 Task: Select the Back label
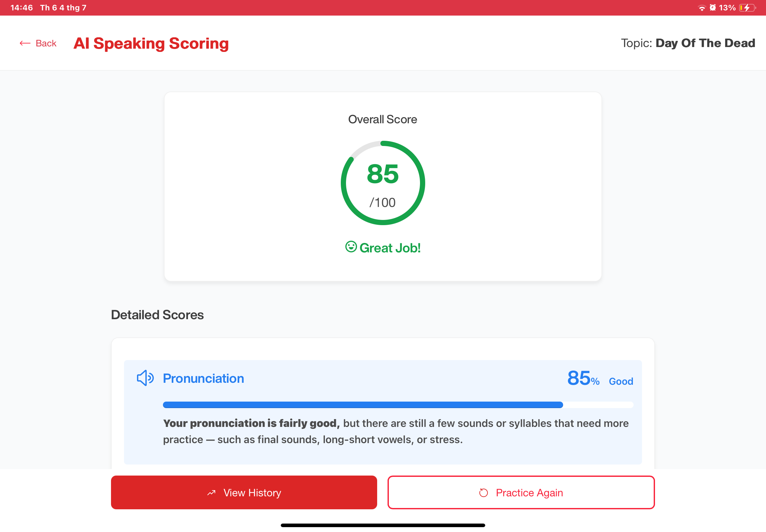pyautogui.click(x=46, y=43)
